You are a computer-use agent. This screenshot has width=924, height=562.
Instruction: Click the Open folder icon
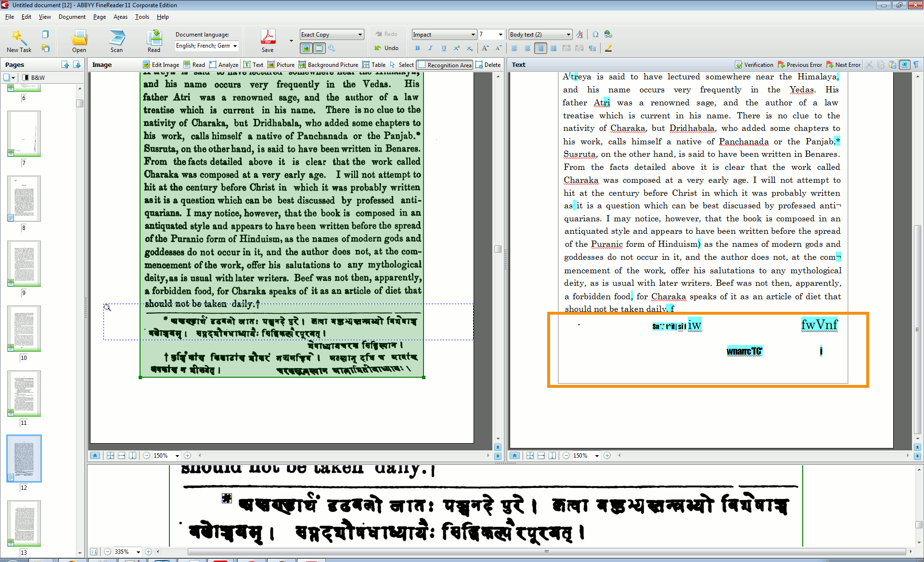point(79,40)
